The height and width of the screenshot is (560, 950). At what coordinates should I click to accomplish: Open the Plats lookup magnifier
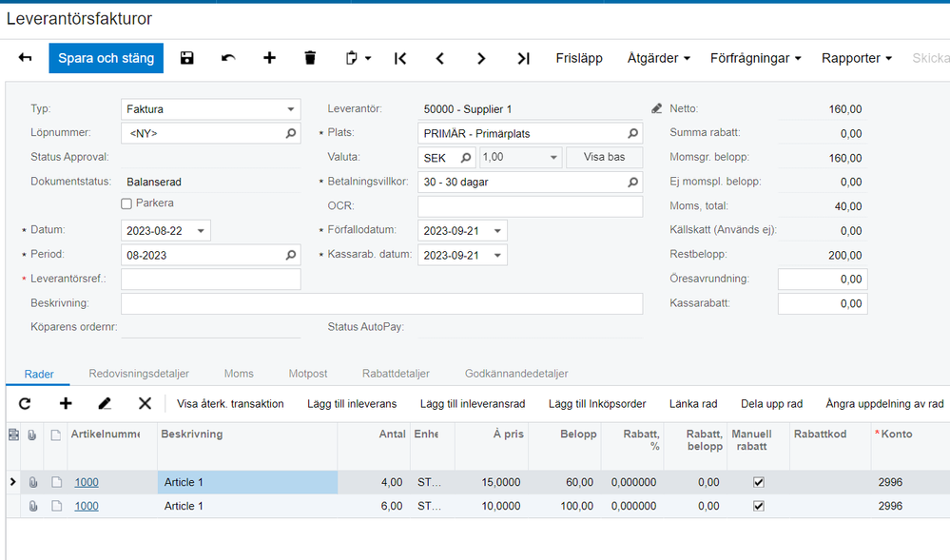[632, 133]
